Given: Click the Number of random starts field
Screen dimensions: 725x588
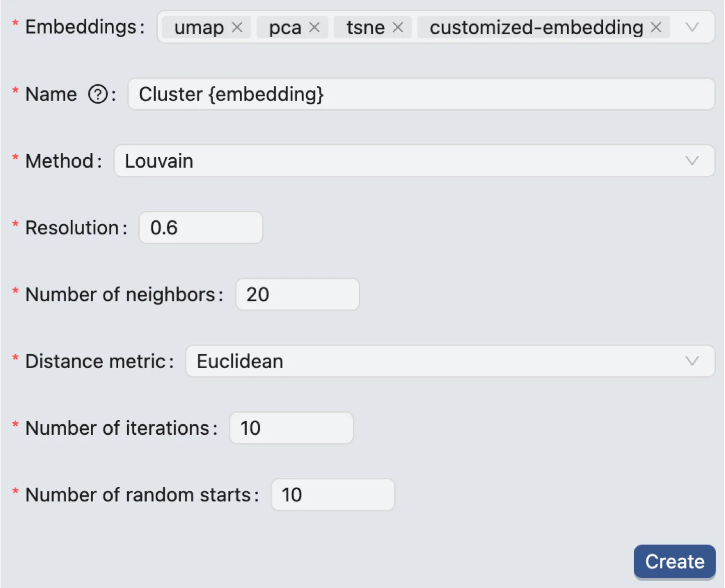Looking at the screenshot, I should 333,495.
